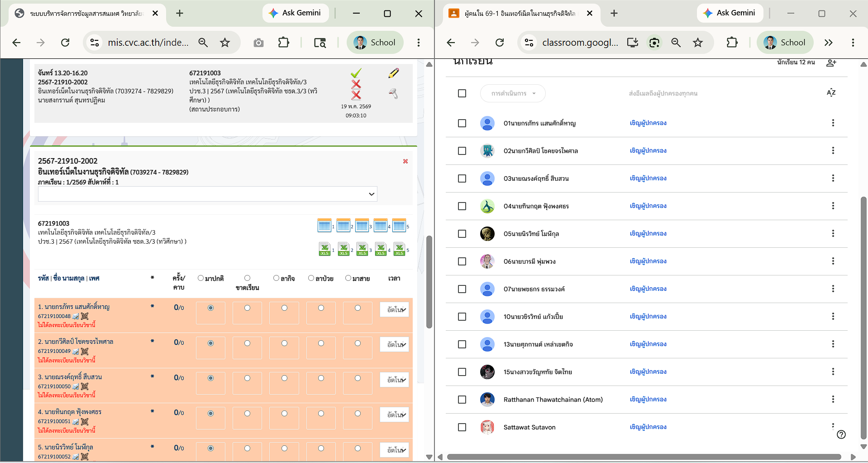Open calendar table icon number 3
The image size is (868, 463).
[x=362, y=225]
